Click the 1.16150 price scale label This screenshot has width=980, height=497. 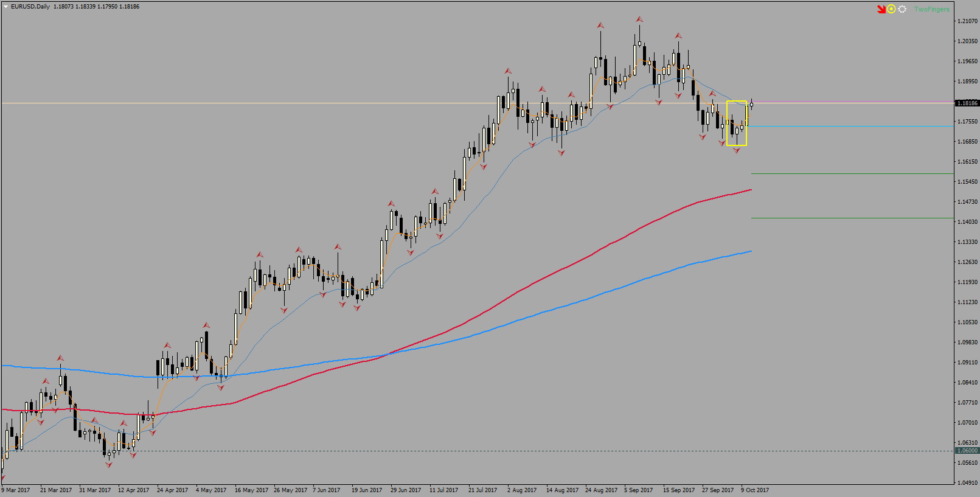tap(968, 162)
